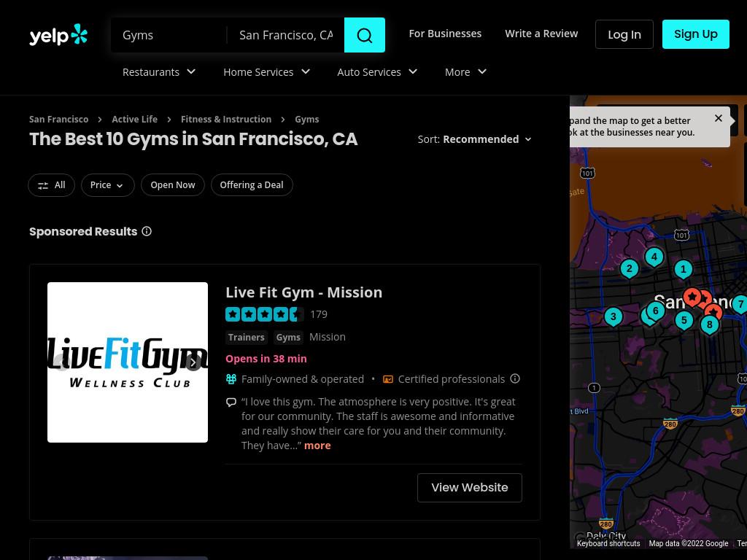Click map pin number 8

coord(709,324)
